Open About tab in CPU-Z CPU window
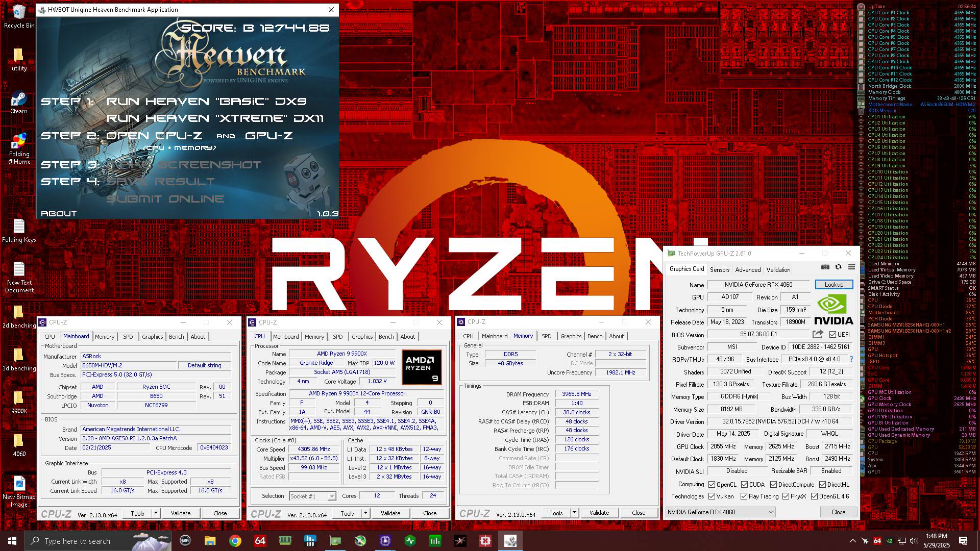This screenshot has width=980, height=551. click(x=407, y=337)
